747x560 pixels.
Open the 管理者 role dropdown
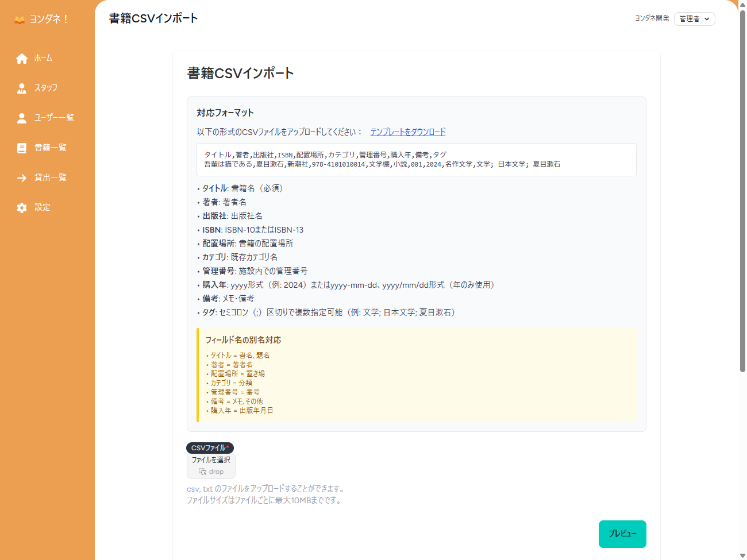694,18
